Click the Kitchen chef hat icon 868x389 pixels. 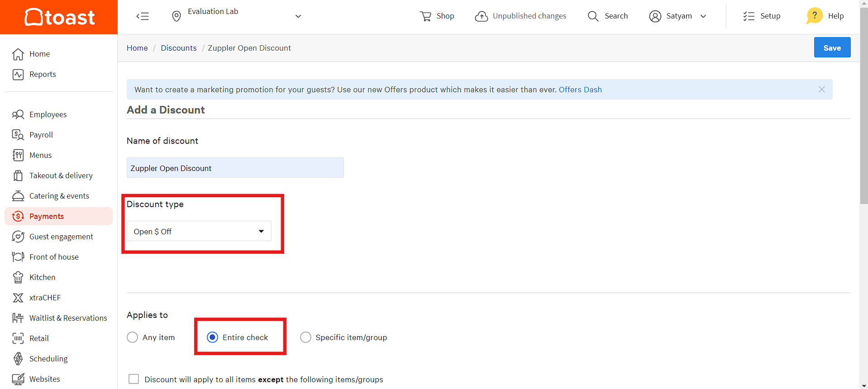[18, 277]
